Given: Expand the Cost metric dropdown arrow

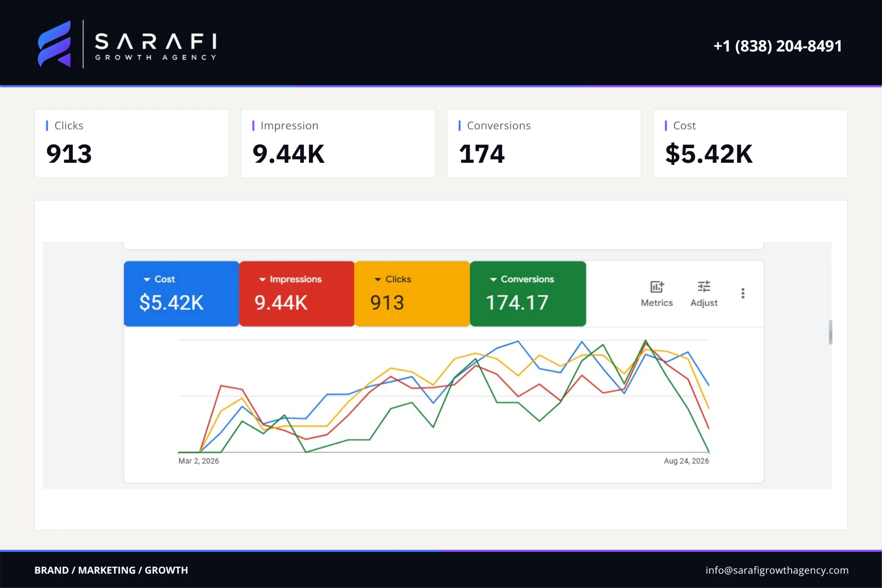Looking at the screenshot, I should click(147, 280).
